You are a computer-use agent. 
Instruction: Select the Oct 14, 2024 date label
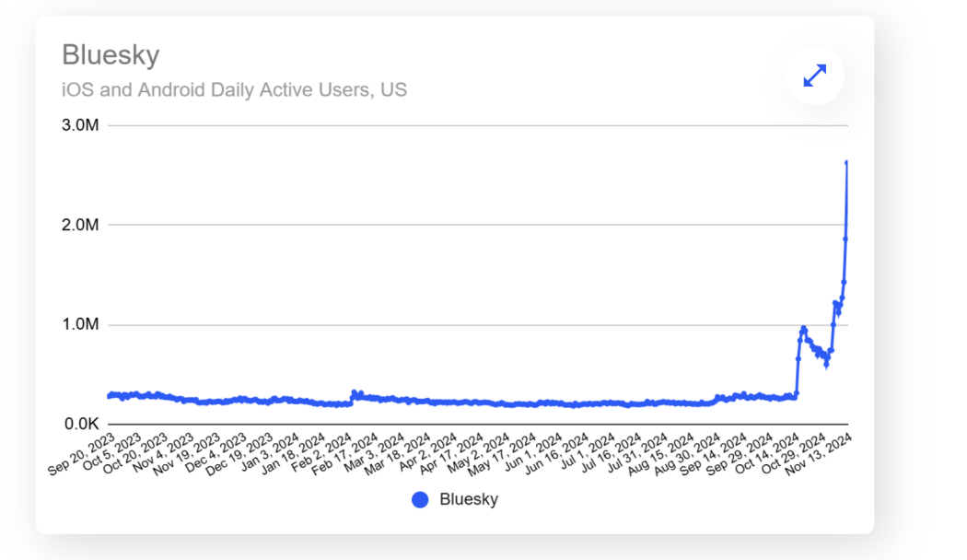pos(766,454)
